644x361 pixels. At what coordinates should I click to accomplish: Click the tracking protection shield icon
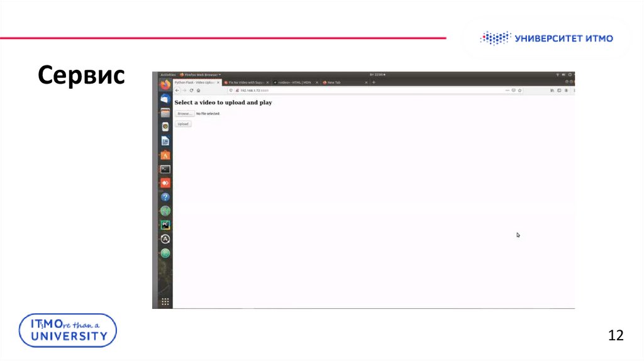point(231,91)
